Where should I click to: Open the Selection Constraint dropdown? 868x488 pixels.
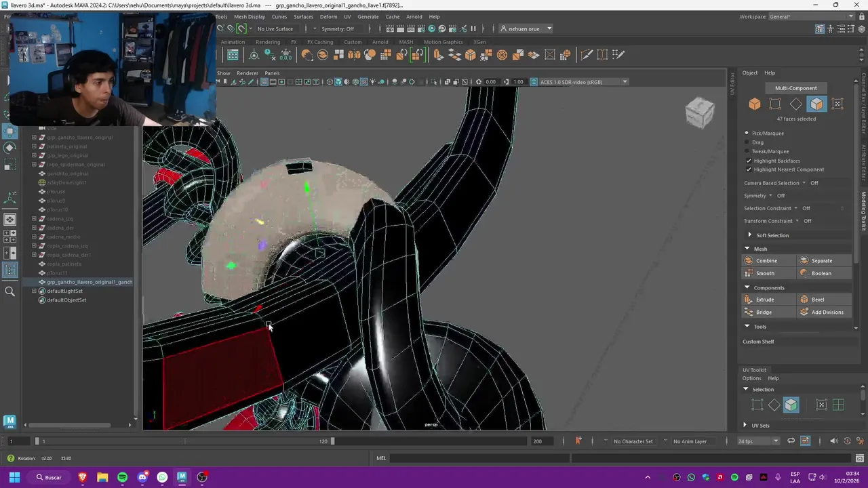coord(796,208)
